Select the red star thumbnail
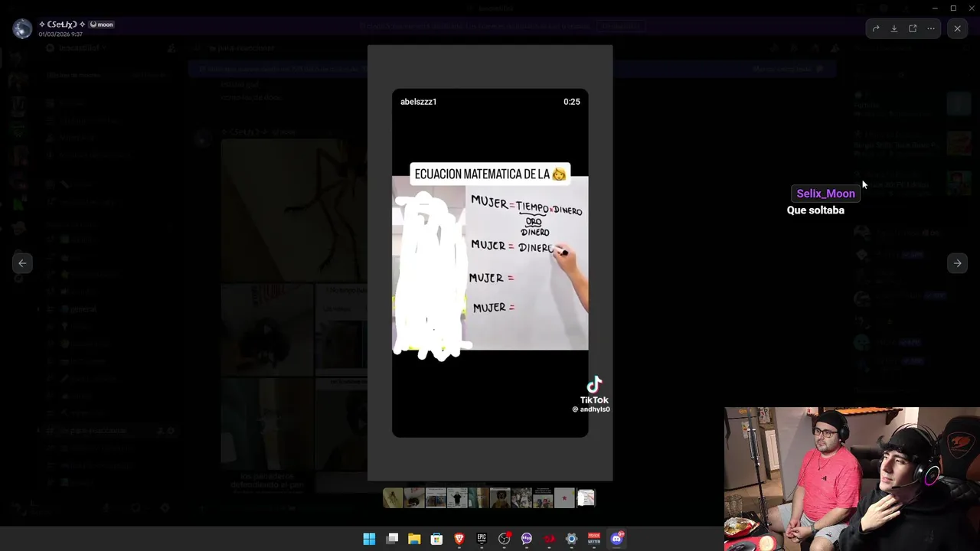Screen dimensions: 980x551 coord(564,499)
